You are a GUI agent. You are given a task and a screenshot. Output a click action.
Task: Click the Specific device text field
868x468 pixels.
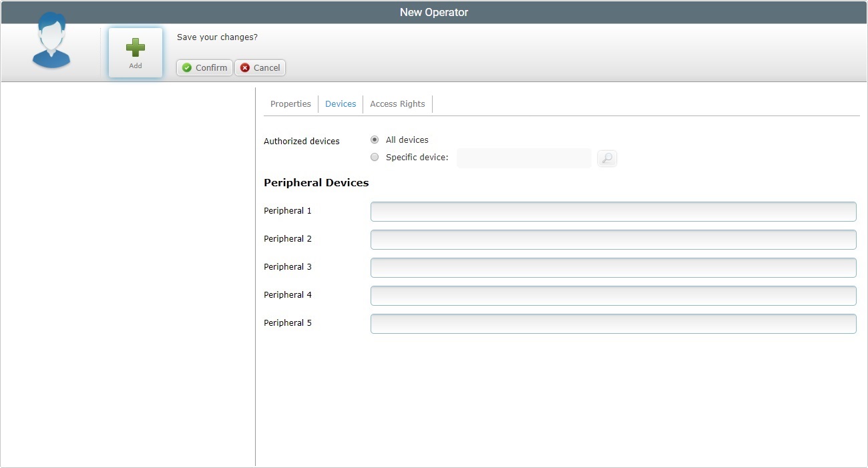523,158
